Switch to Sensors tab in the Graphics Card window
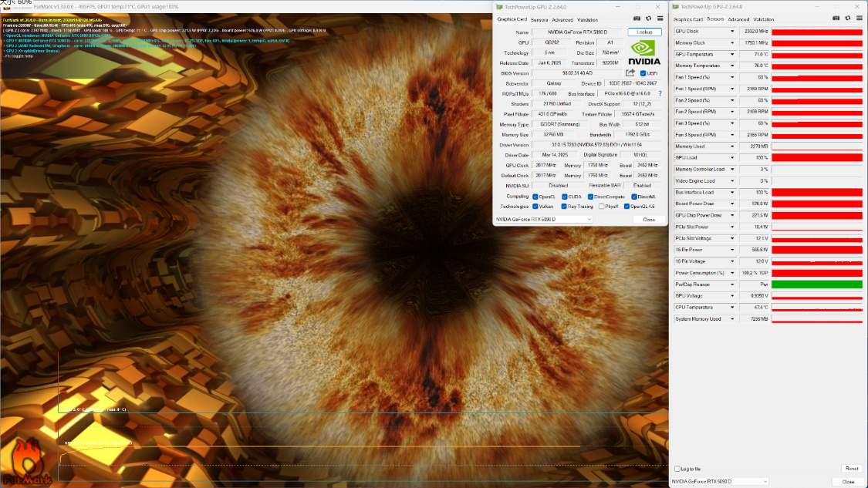868x488 pixels. (x=539, y=20)
